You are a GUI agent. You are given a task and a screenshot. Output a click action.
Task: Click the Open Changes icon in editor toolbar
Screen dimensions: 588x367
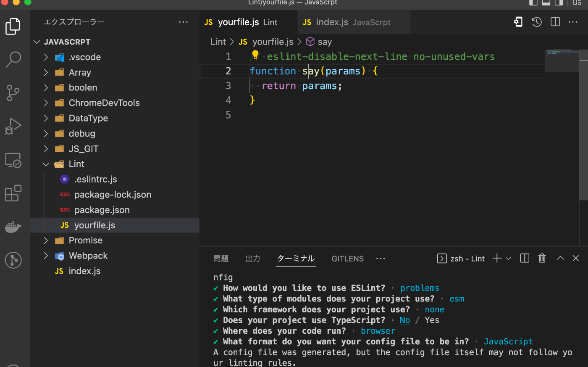pos(518,22)
